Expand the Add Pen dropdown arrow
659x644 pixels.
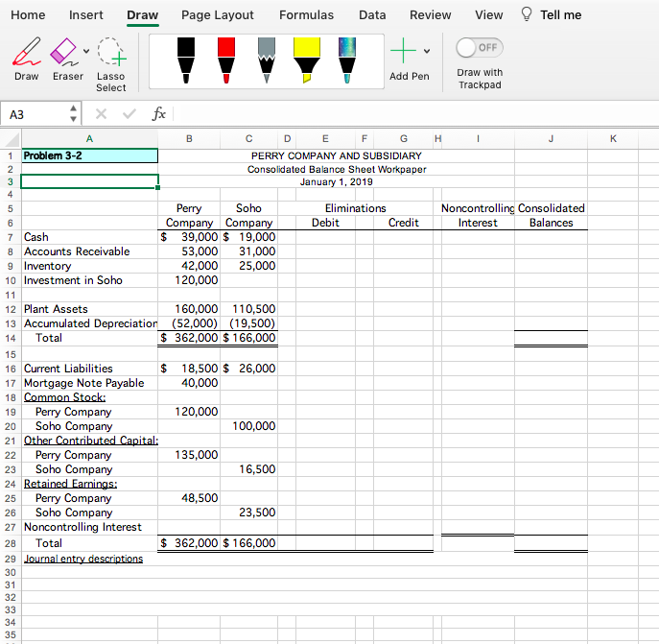click(x=427, y=51)
